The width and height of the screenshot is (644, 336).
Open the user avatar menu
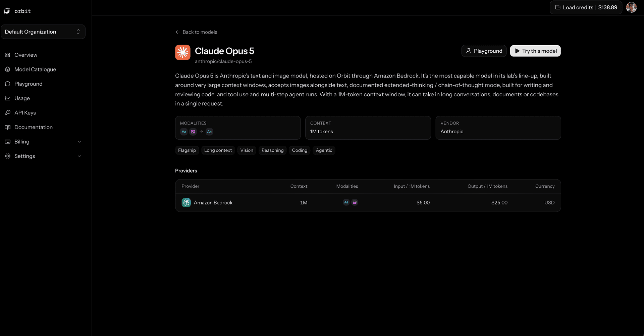click(631, 7)
